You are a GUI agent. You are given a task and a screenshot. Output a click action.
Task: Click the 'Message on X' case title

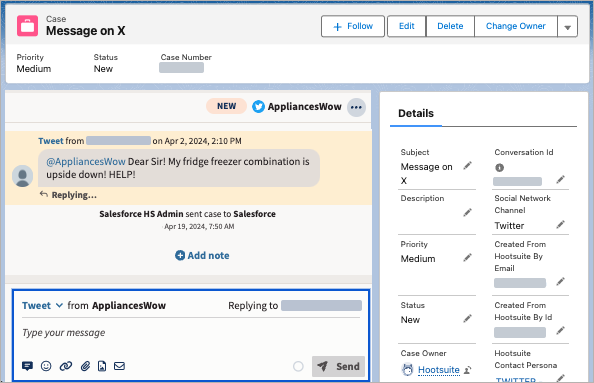[86, 31]
